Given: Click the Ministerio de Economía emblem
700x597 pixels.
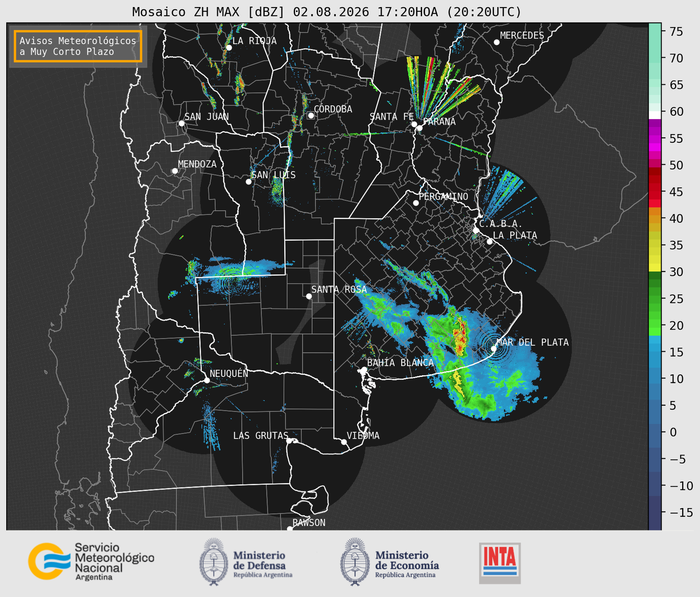Looking at the screenshot, I should click(355, 562).
